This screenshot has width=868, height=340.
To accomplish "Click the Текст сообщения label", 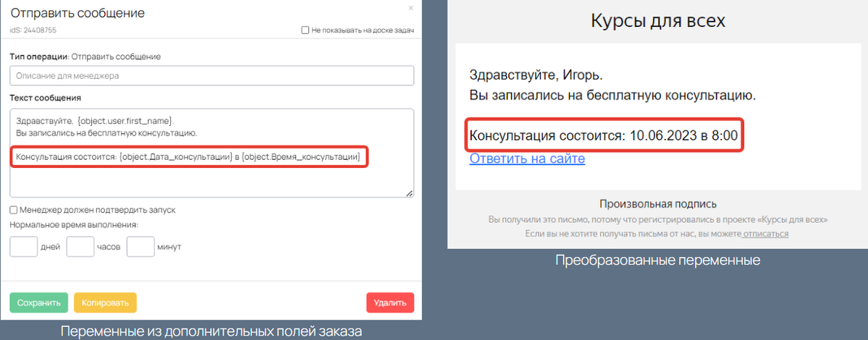I will pos(46,98).
